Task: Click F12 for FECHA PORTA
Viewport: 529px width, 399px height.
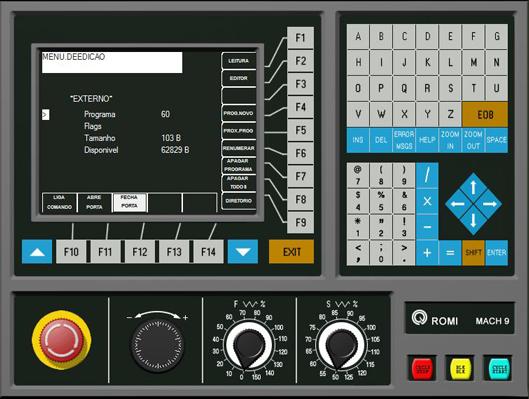Action: 140,252
